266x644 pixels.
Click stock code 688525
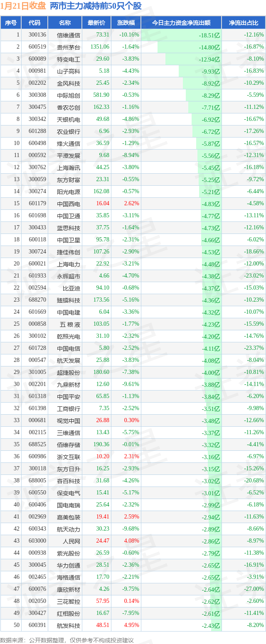pos(37,445)
